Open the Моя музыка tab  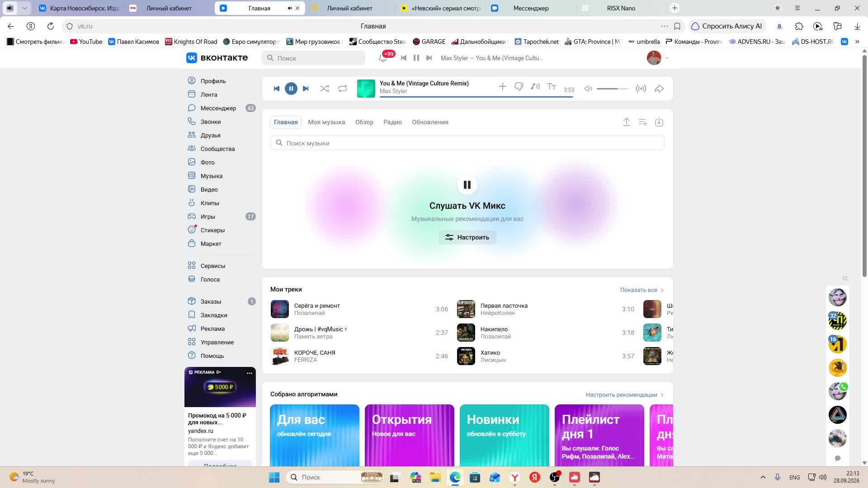click(x=326, y=122)
